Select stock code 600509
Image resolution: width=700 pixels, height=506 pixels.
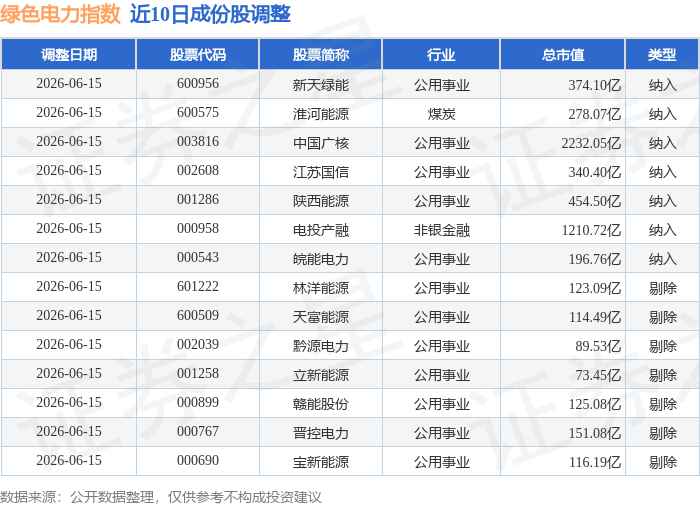198,316
